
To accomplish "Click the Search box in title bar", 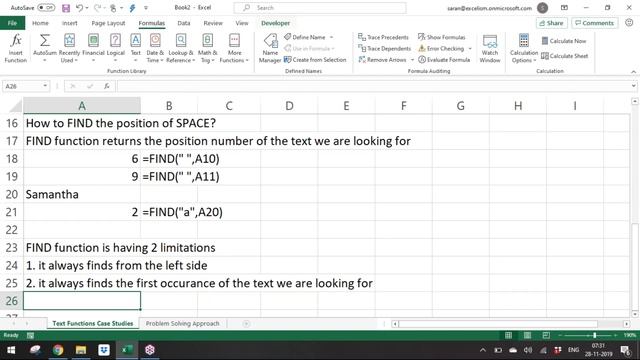I will click(x=320, y=8).
